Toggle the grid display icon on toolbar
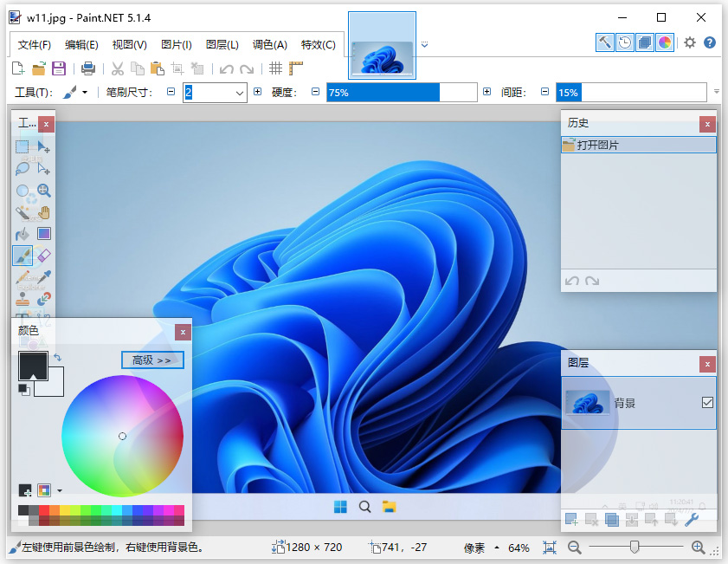728x564 pixels. tap(274, 68)
